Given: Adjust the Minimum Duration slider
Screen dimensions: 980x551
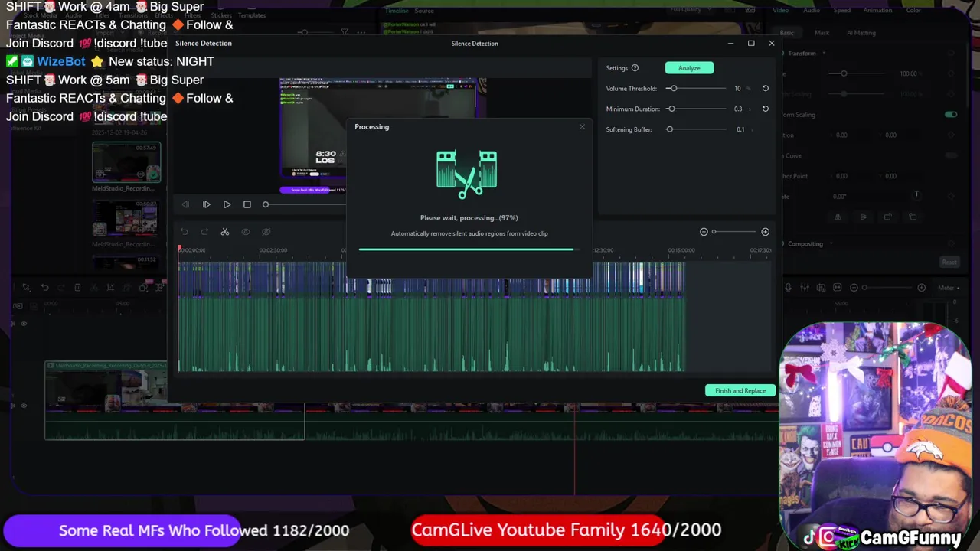Looking at the screenshot, I should coord(671,109).
